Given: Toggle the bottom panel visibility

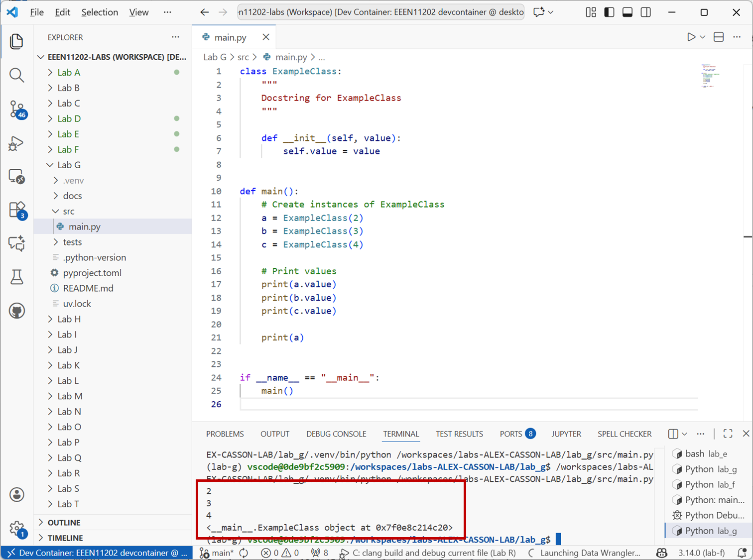Looking at the screenshot, I should tap(627, 12).
